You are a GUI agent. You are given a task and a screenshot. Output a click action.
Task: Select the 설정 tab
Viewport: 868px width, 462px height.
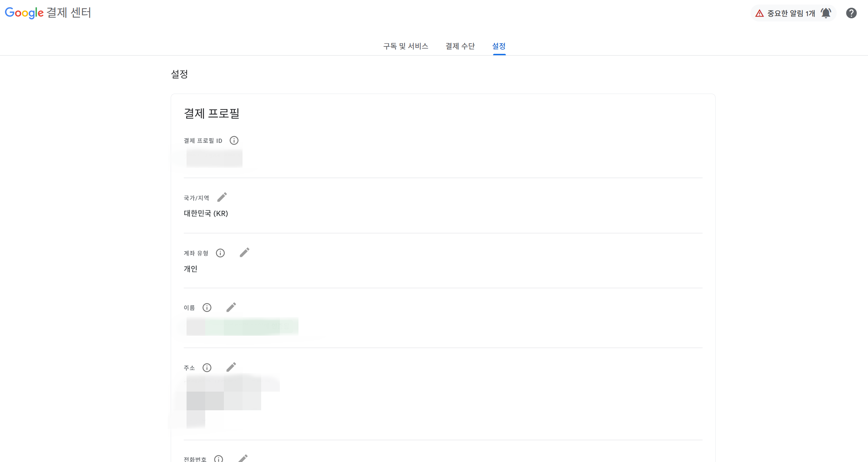pyautogui.click(x=499, y=46)
